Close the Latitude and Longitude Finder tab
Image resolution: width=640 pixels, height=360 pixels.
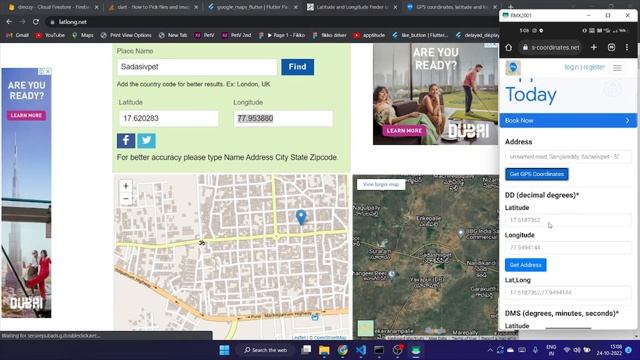[x=395, y=7]
